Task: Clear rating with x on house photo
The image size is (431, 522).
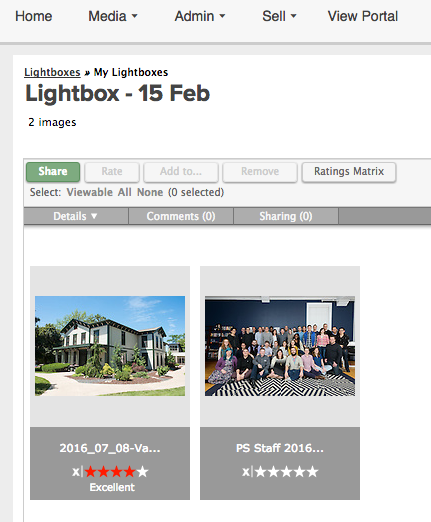Action: point(76,472)
